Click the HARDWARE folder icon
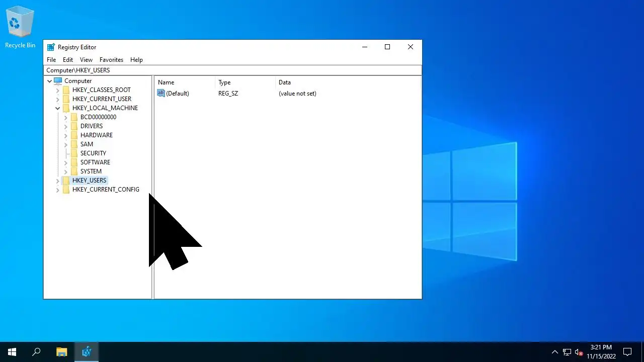 pyautogui.click(x=74, y=135)
